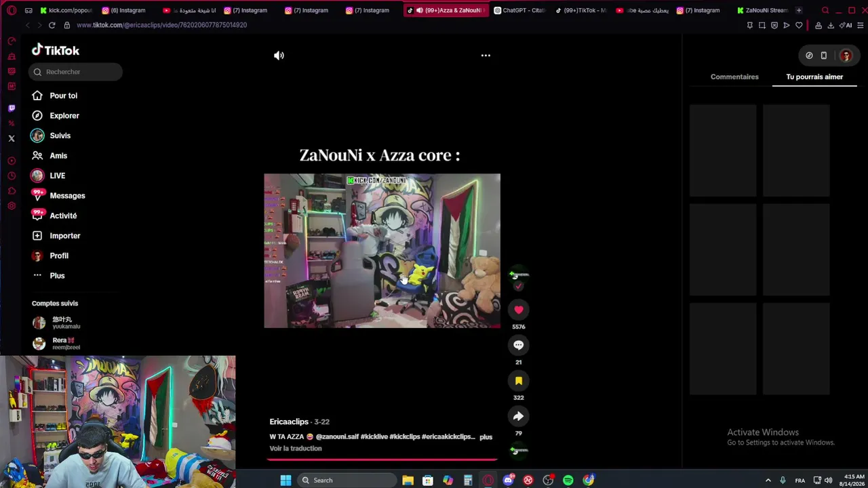
Task: Select the Tu pourrais aimer tab
Action: [x=814, y=77]
